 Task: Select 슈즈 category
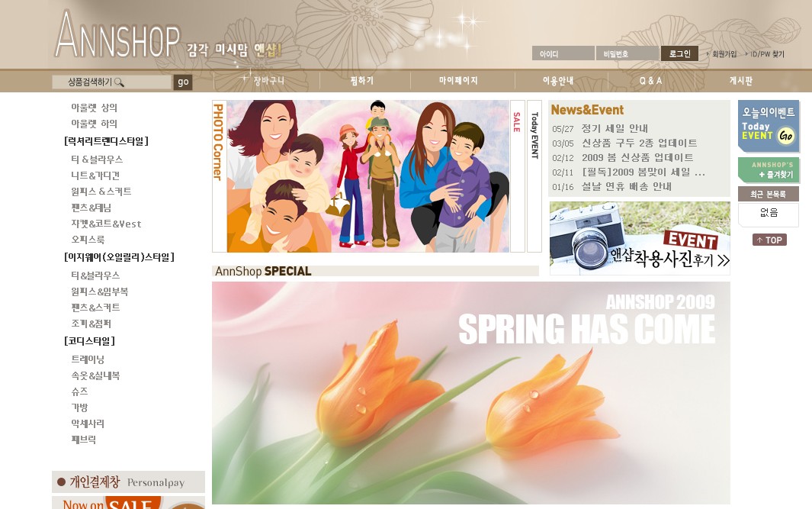(x=80, y=391)
